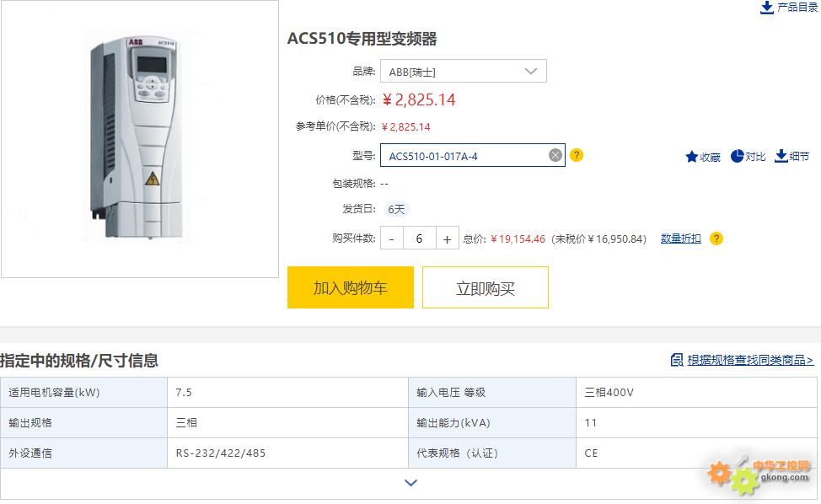This screenshot has width=821, height=504.
Task: Open the 品牌 ABB[瑞士] dropdown
Action: coord(464,71)
